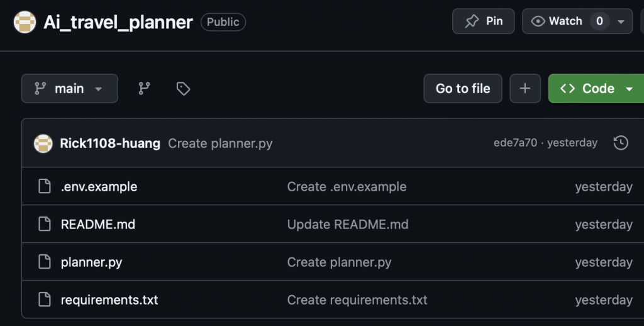Click the ede7a70 commit hash
The height and width of the screenshot is (326, 644).
[x=515, y=143]
